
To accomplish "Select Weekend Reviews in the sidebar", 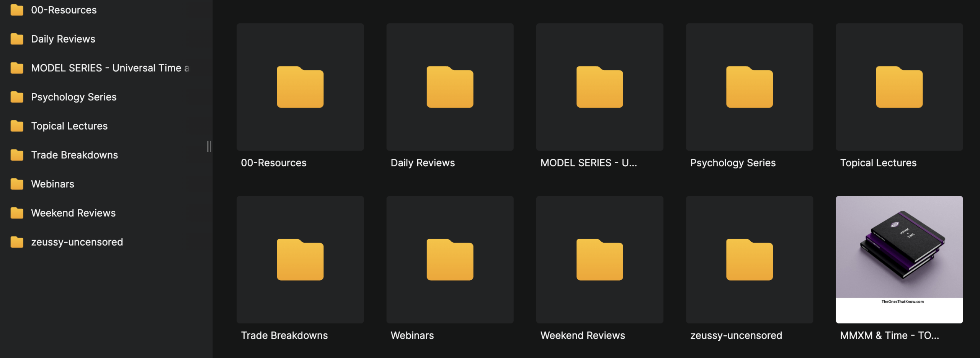I will [73, 213].
